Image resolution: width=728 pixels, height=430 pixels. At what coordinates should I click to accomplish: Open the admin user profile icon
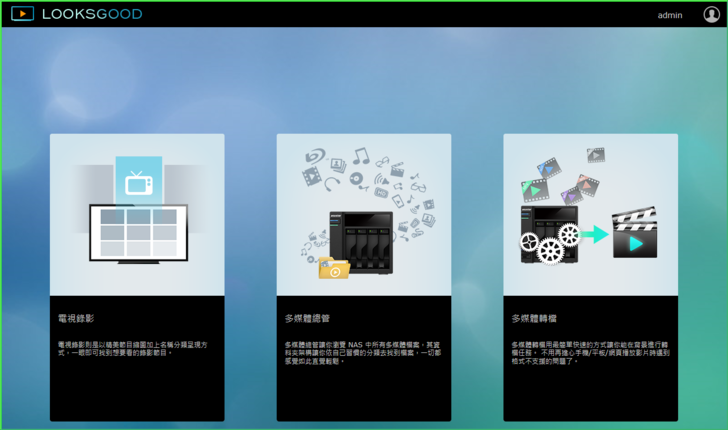[712, 14]
